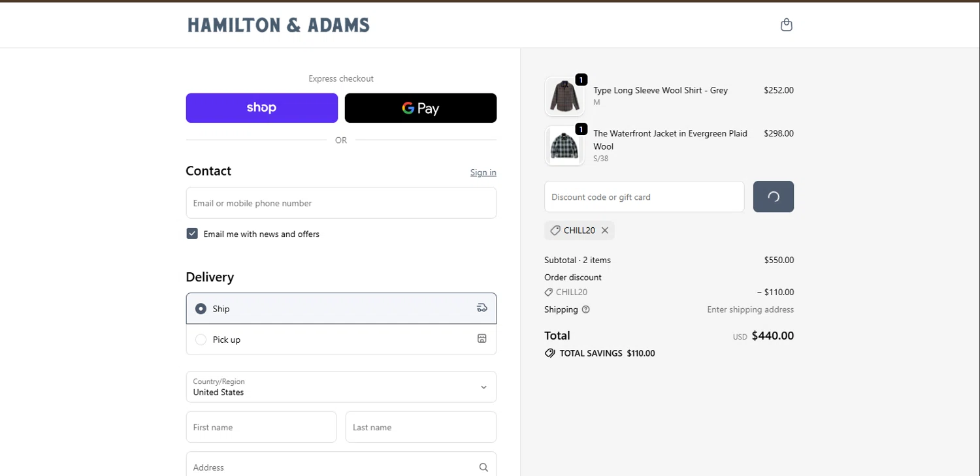This screenshot has height=476, width=980.
Task: Click the $550.00 subtotal amount
Action: [x=779, y=260]
